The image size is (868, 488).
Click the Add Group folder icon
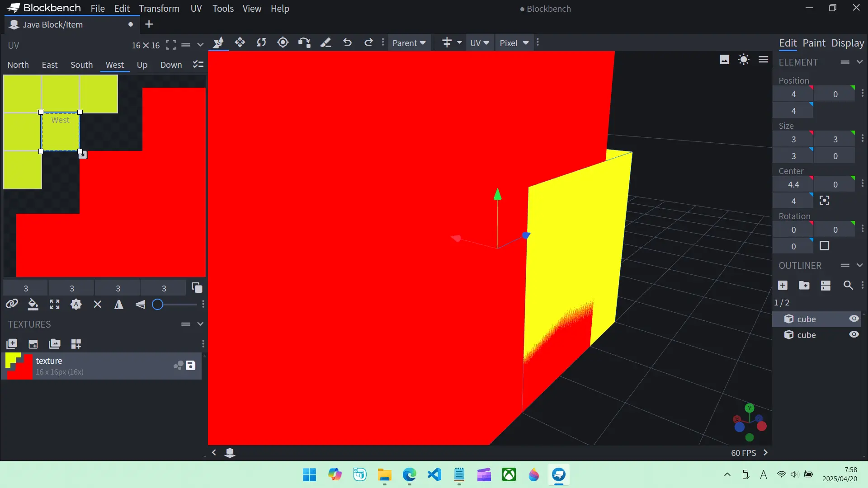point(804,285)
